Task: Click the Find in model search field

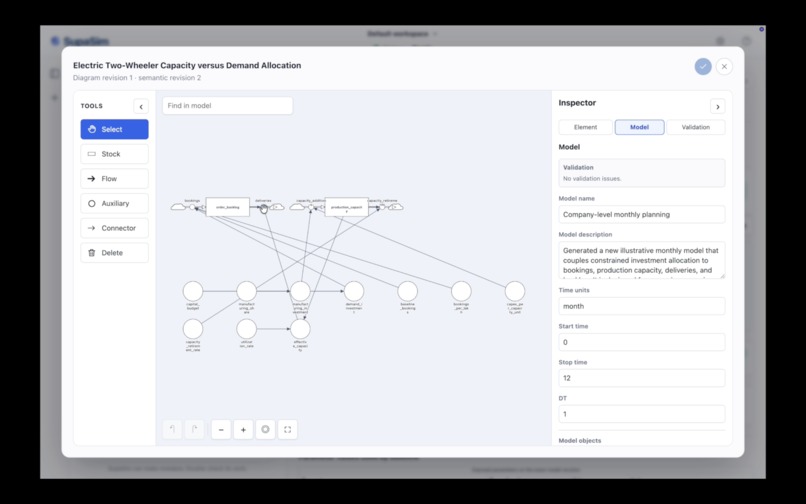Action: click(x=227, y=105)
